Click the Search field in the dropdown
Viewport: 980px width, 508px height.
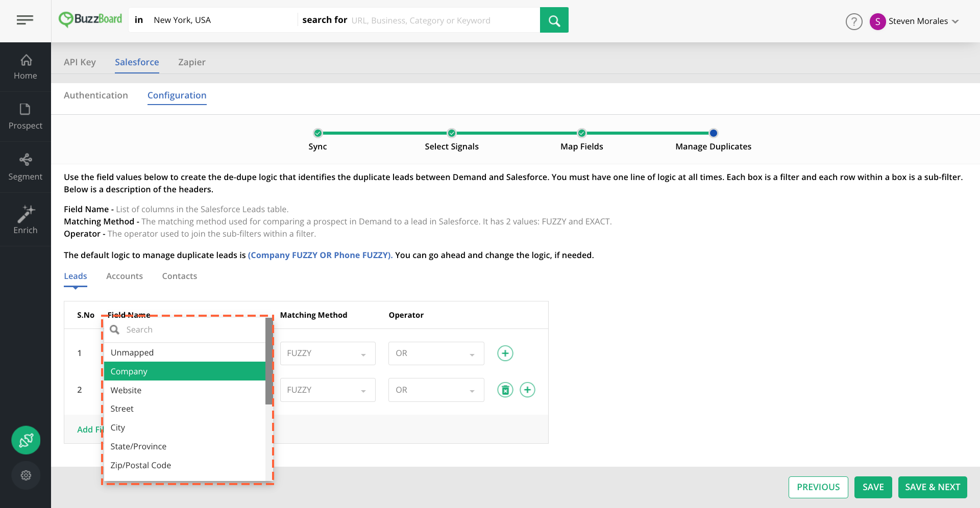point(185,329)
